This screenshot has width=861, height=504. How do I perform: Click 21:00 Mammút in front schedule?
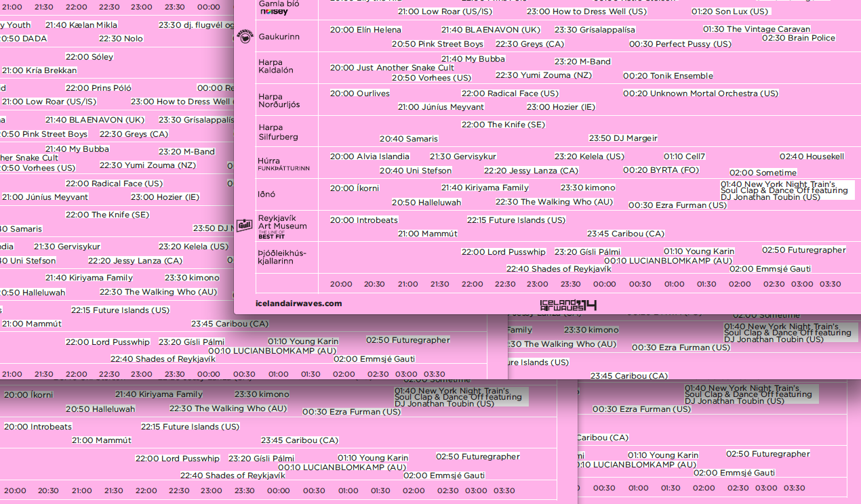[428, 234]
